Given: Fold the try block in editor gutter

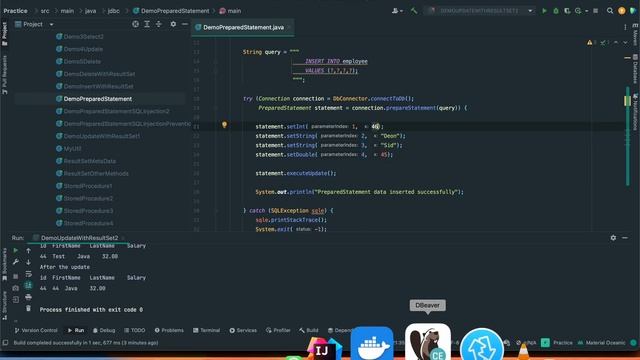Looking at the screenshot, I should tap(216, 108).
